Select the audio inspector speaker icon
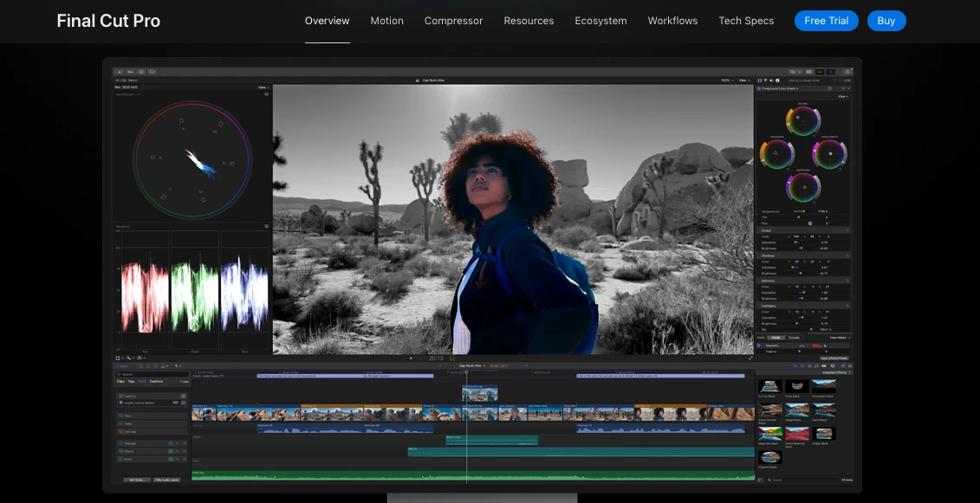This screenshot has height=503, width=980. pos(770,80)
